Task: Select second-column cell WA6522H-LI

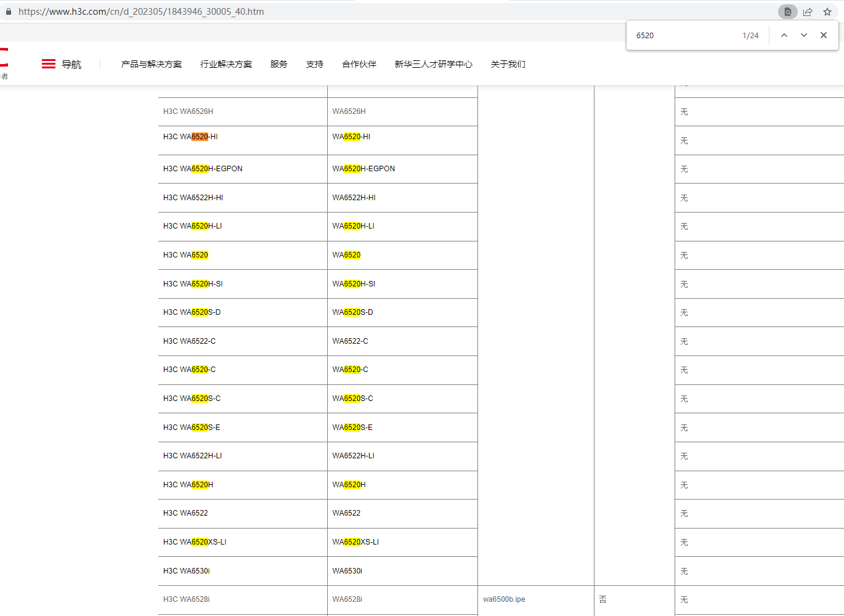Action: (x=353, y=456)
